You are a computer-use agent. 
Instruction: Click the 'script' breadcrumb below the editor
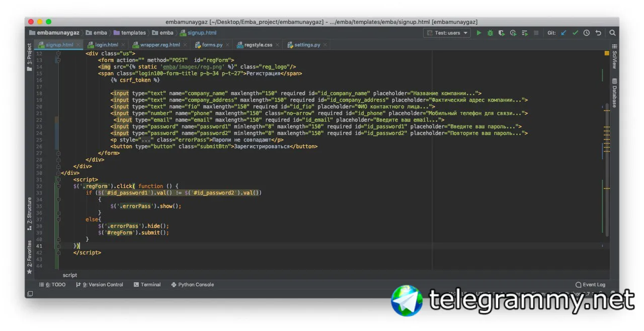pyautogui.click(x=70, y=275)
